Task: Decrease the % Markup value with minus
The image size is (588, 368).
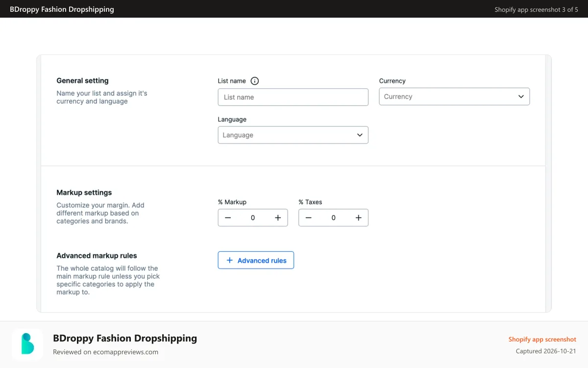Action: [x=228, y=218]
